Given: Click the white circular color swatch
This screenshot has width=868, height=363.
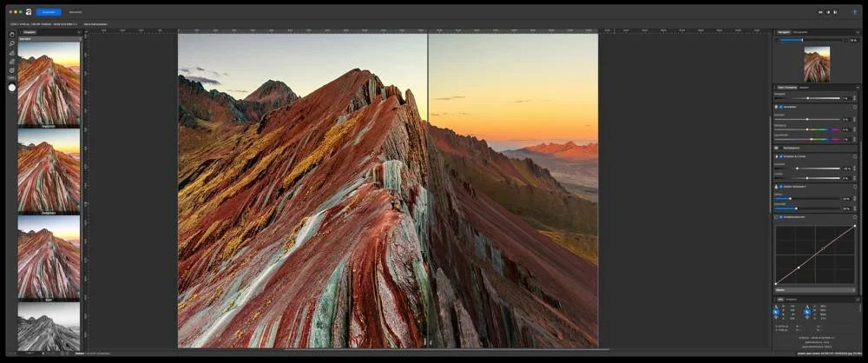Looking at the screenshot, I should (x=12, y=88).
